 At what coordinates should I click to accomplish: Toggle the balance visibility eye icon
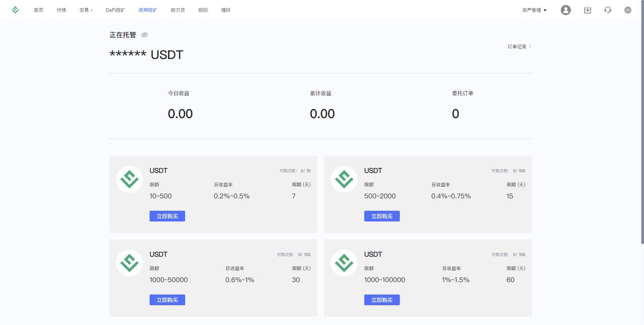point(144,35)
